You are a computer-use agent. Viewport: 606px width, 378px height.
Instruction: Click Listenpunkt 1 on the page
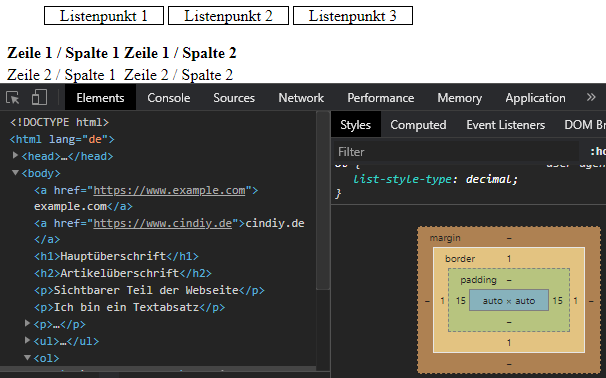[104, 15]
